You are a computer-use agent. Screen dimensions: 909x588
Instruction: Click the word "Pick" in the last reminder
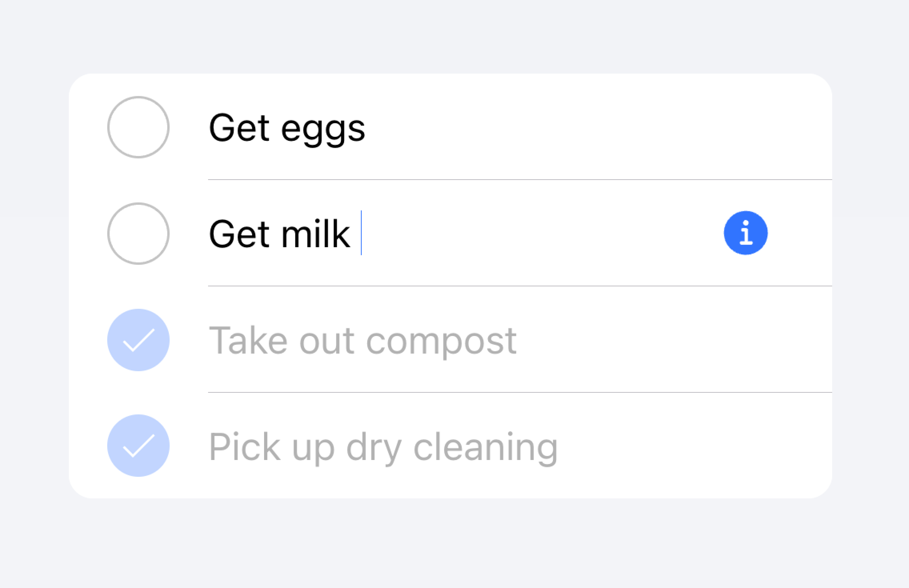(244, 446)
